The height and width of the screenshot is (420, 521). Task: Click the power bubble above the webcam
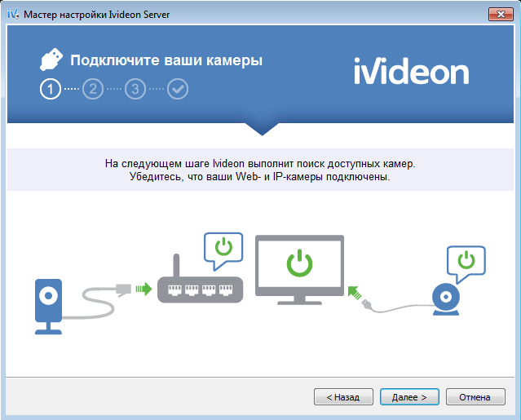466,264
